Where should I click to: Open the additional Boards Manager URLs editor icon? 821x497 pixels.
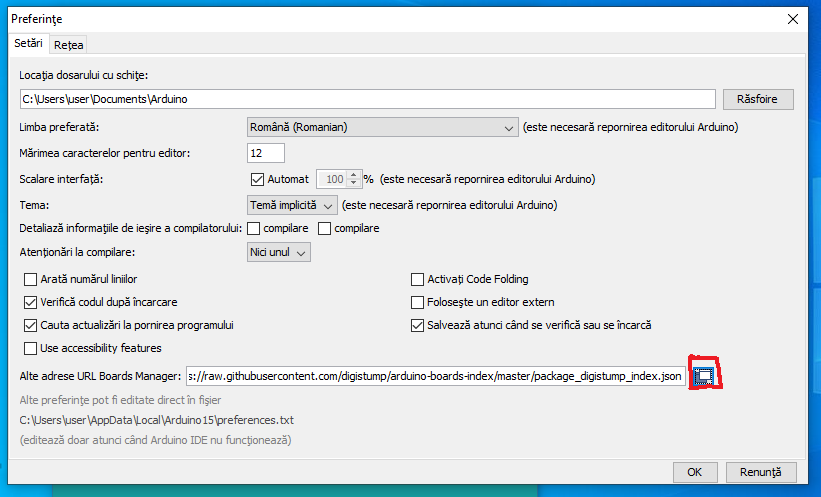pyautogui.click(x=703, y=376)
